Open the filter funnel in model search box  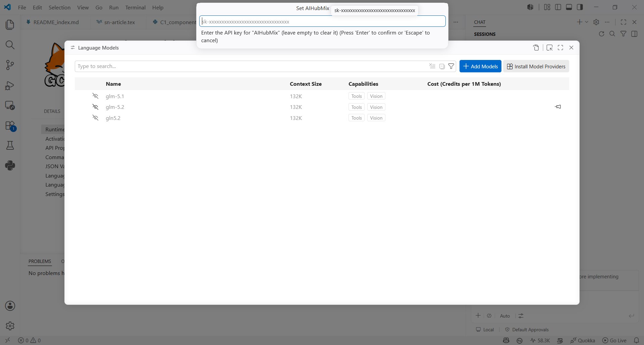[x=451, y=66]
